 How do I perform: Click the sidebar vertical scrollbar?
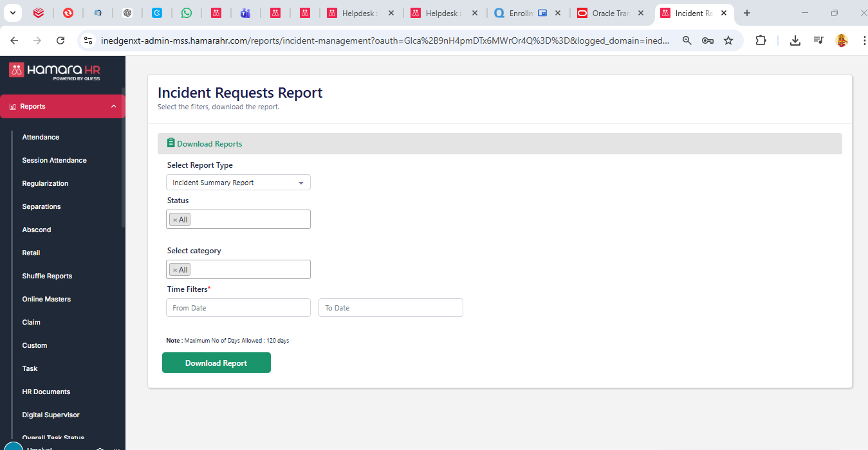(x=123, y=157)
